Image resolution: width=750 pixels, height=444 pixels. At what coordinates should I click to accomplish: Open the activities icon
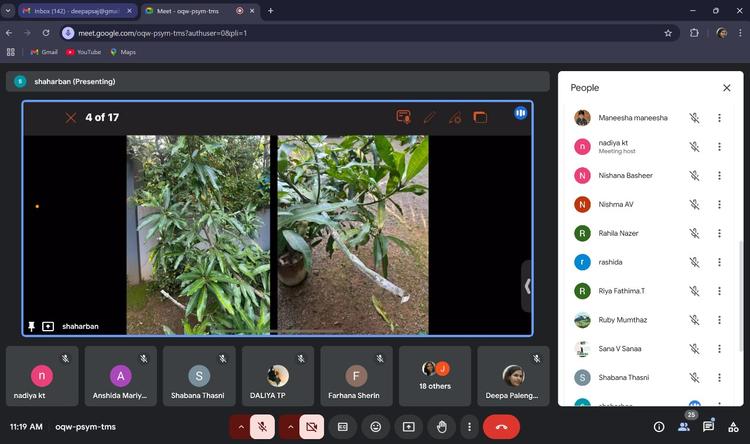[x=733, y=427]
